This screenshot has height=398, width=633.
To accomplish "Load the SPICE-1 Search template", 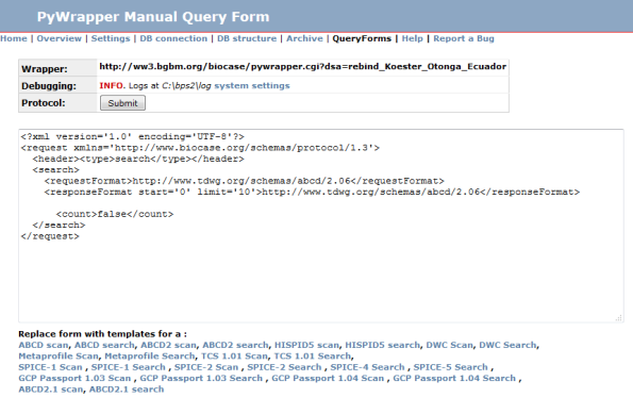I will 128,367.
